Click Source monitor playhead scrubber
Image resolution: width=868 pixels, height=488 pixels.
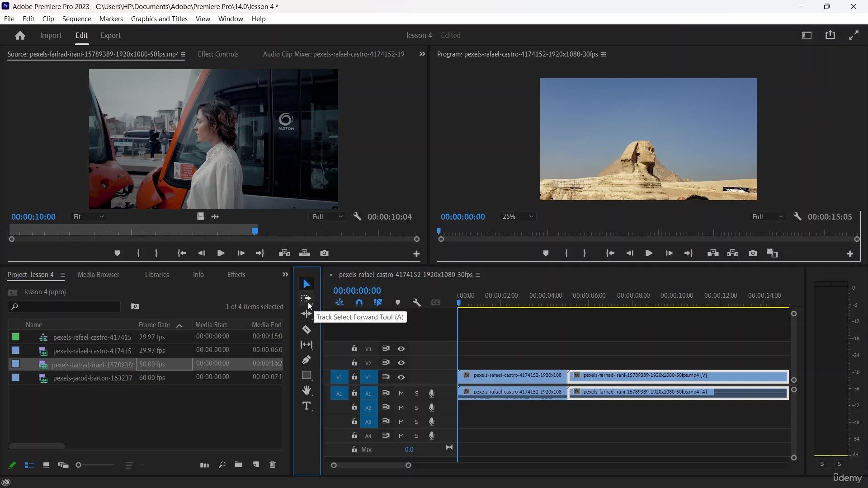pos(255,231)
